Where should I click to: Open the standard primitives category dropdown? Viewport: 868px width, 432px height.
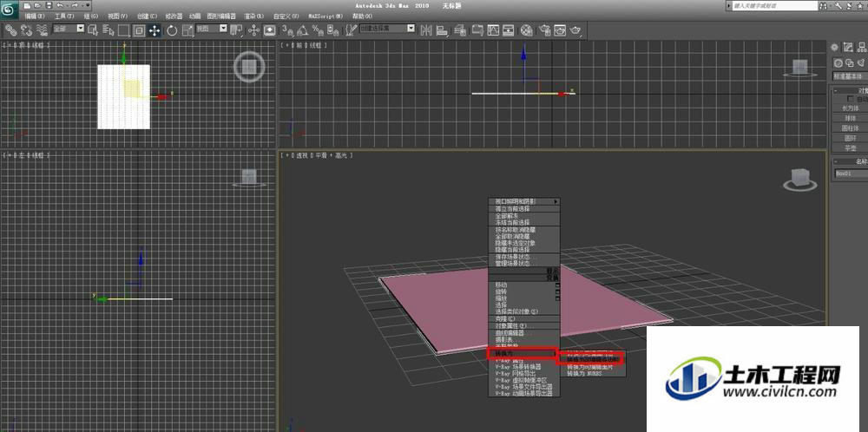point(850,75)
